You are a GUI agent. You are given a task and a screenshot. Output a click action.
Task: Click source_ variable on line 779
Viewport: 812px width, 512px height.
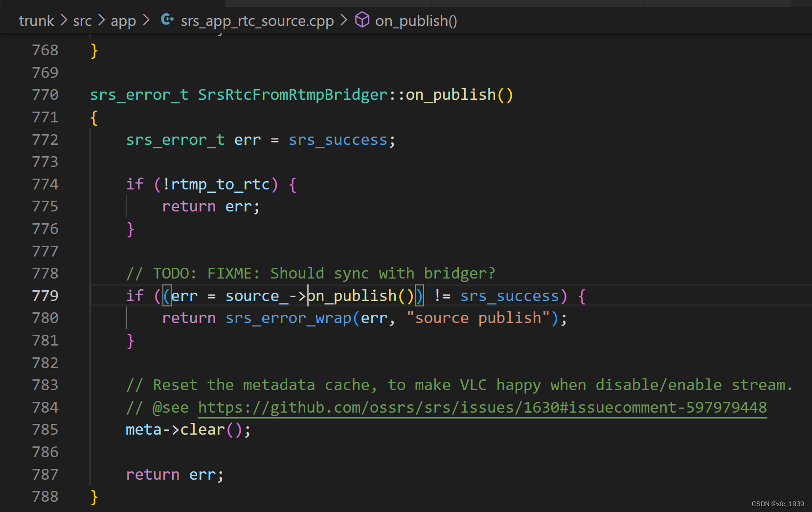click(x=257, y=296)
